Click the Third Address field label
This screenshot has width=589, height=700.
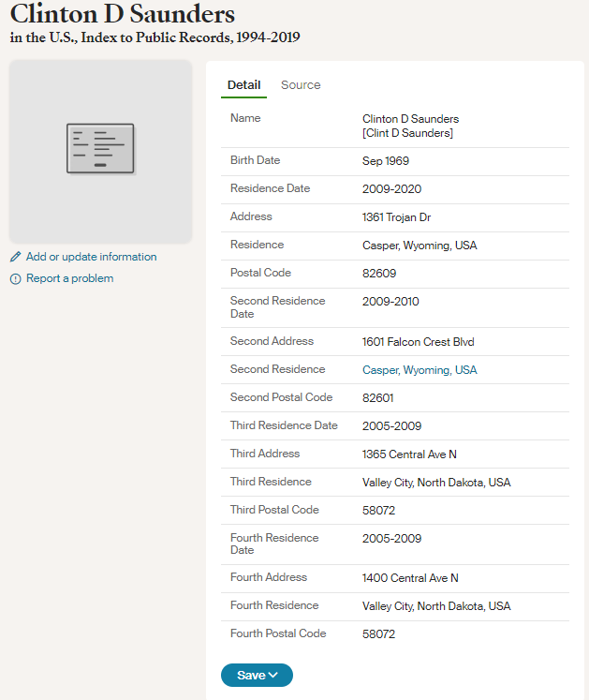pyautogui.click(x=265, y=454)
